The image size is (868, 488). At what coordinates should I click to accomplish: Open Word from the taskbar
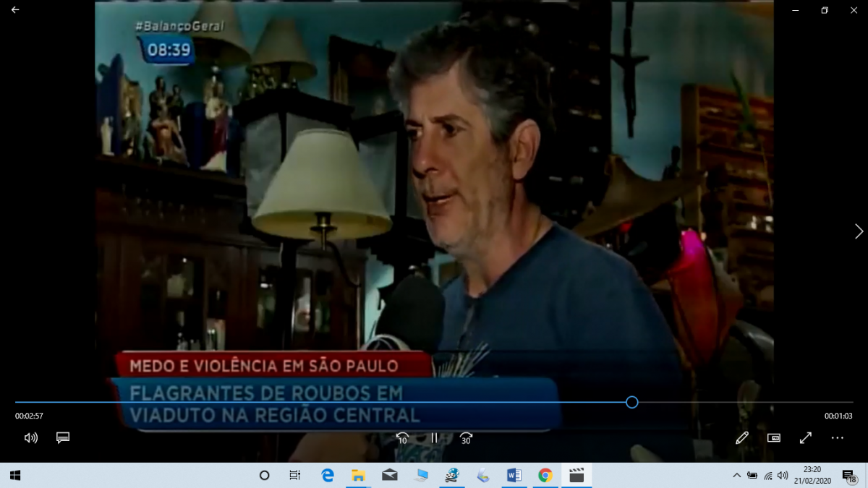514,475
